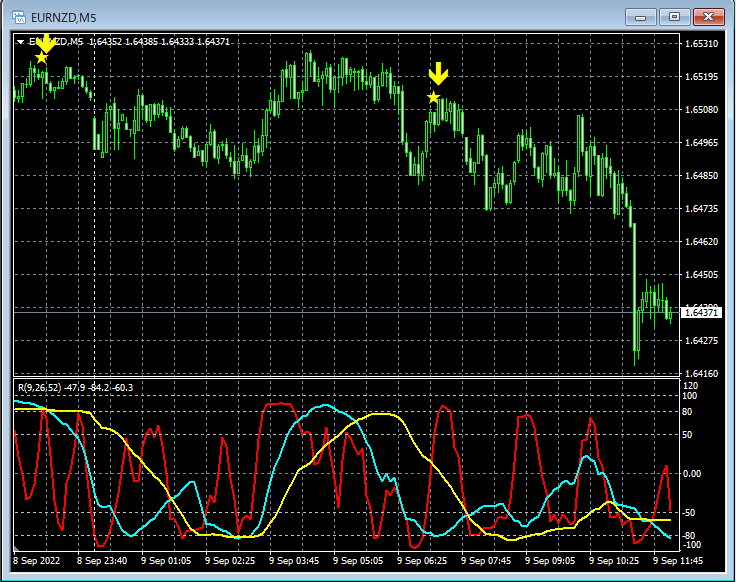Click the 1.65310 price scale label
Screen dimensions: 736x582
[700, 44]
